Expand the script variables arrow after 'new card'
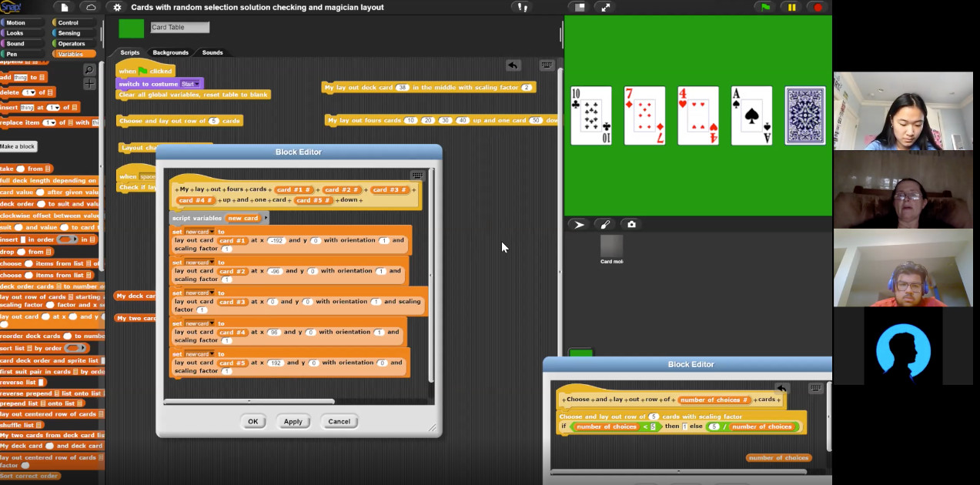This screenshot has height=485, width=980. click(x=266, y=218)
